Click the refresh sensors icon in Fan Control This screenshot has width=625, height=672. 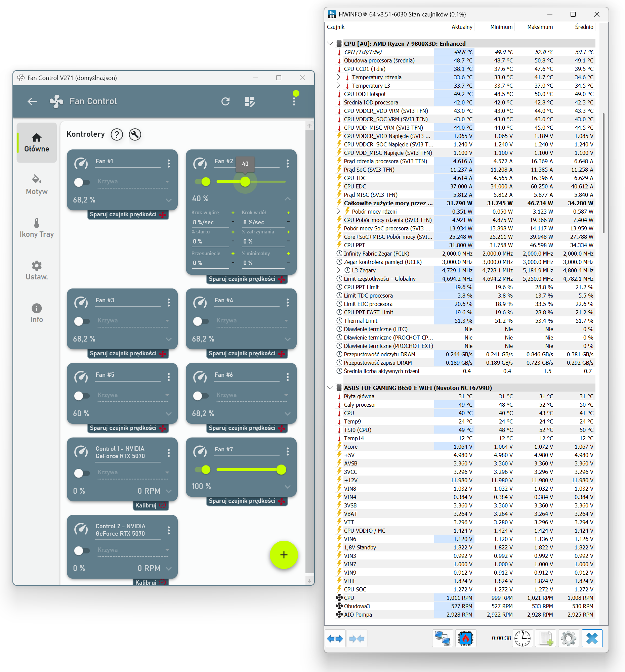[225, 101]
